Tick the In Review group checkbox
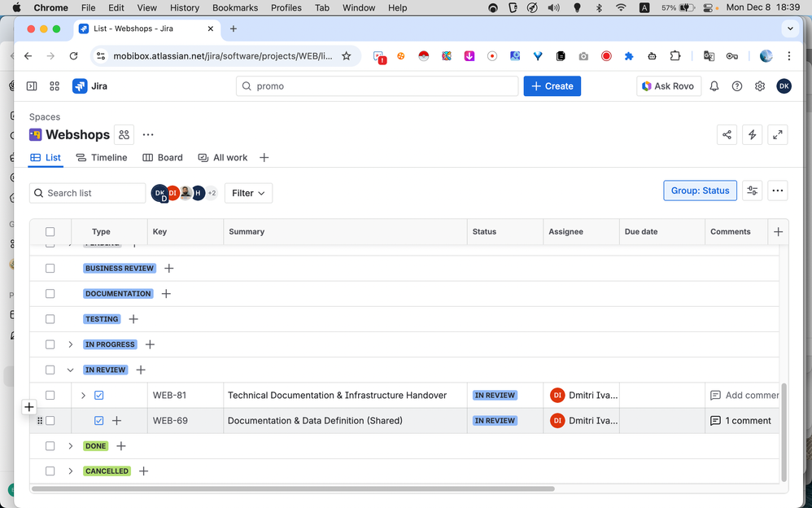The height and width of the screenshot is (508, 812). 50,370
